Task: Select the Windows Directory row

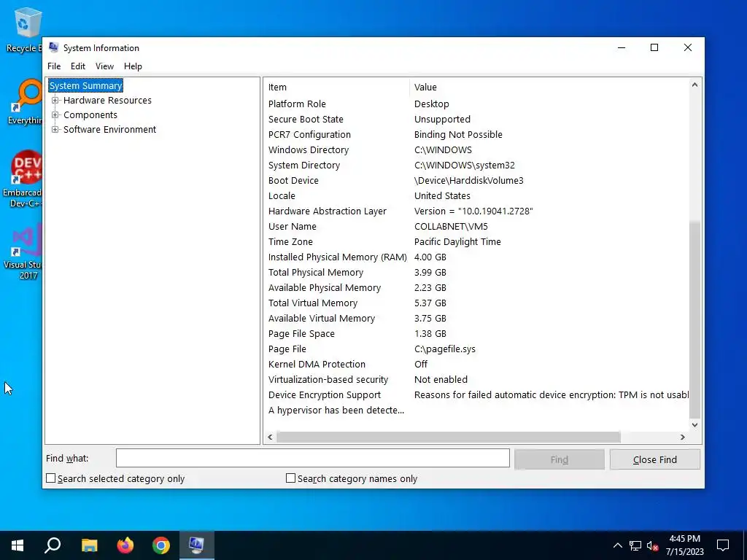Action: click(476, 149)
